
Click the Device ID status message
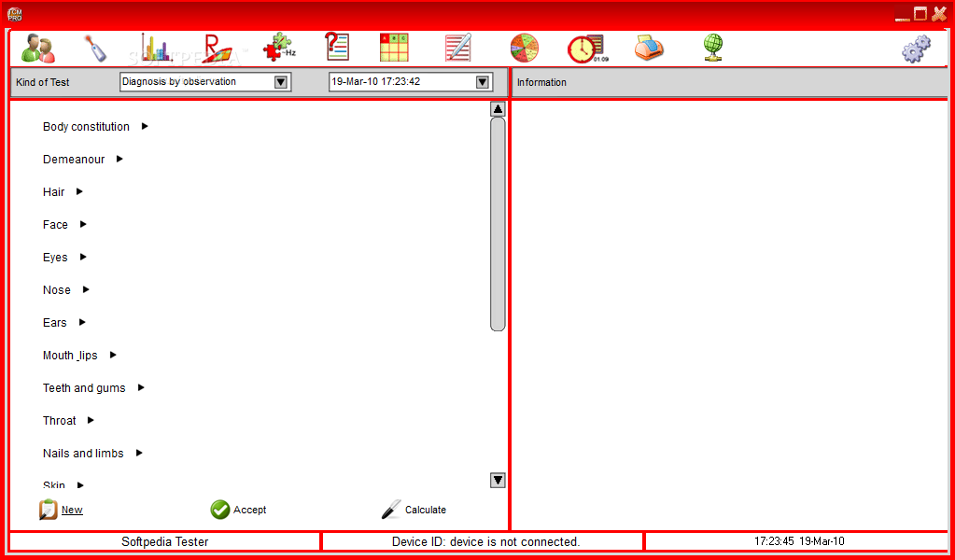tap(485, 541)
